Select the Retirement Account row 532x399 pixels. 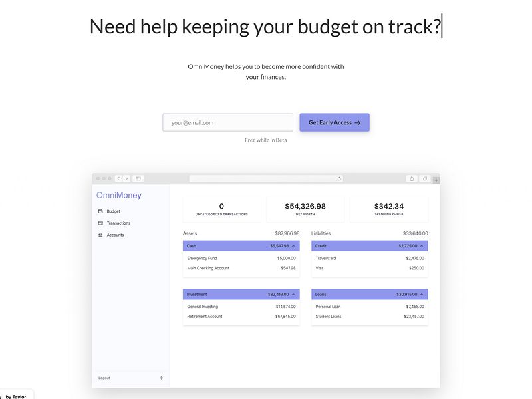(241, 317)
